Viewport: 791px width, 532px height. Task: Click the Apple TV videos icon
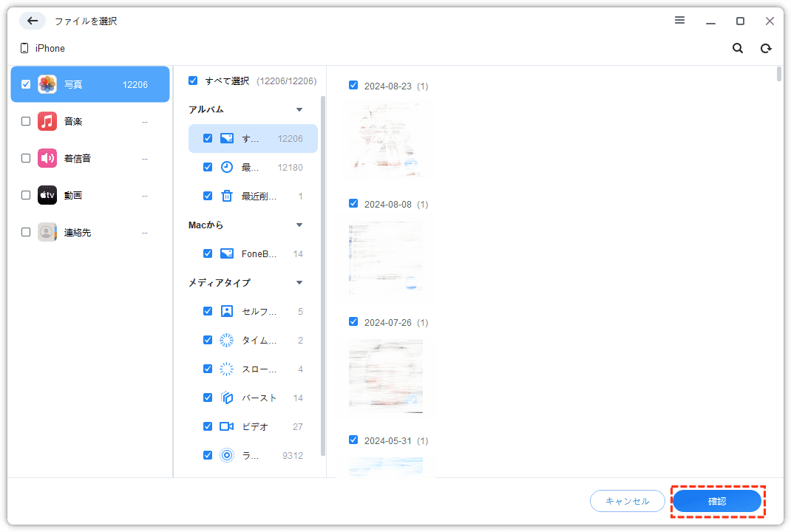(47, 195)
